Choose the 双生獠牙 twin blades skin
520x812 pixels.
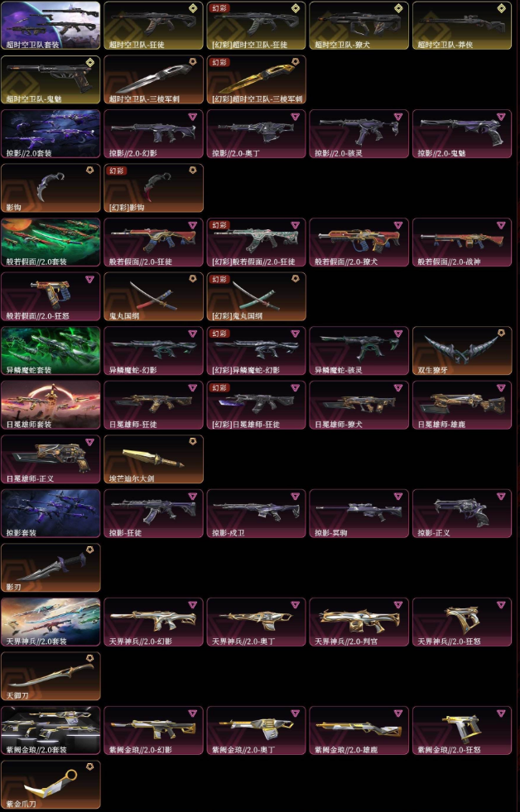click(462, 351)
